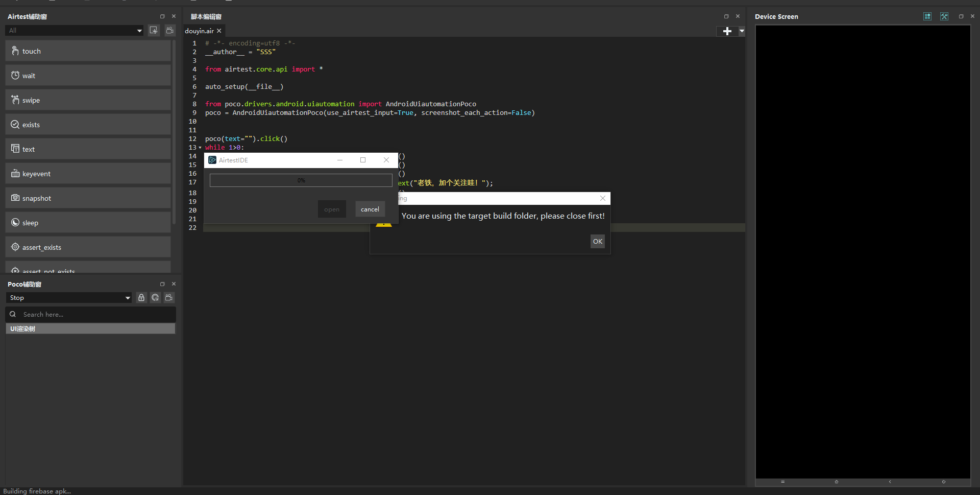Viewport: 980px width, 495px height.
Task: Toggle the Poco inspect mode icon
Action: pos(155,297)
